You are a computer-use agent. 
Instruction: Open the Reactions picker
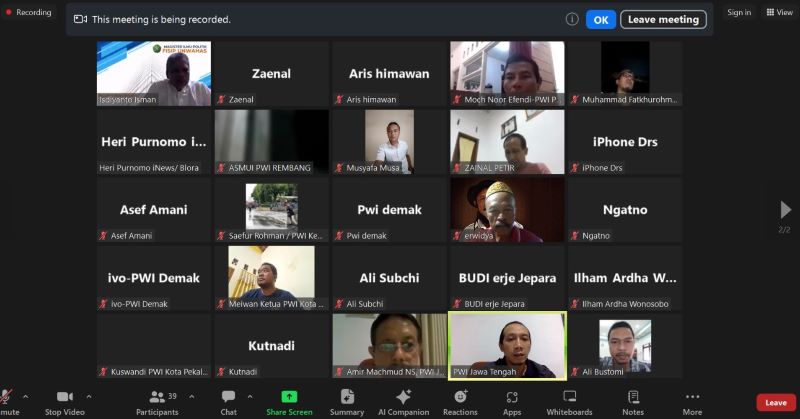click(x=460, y=401)
